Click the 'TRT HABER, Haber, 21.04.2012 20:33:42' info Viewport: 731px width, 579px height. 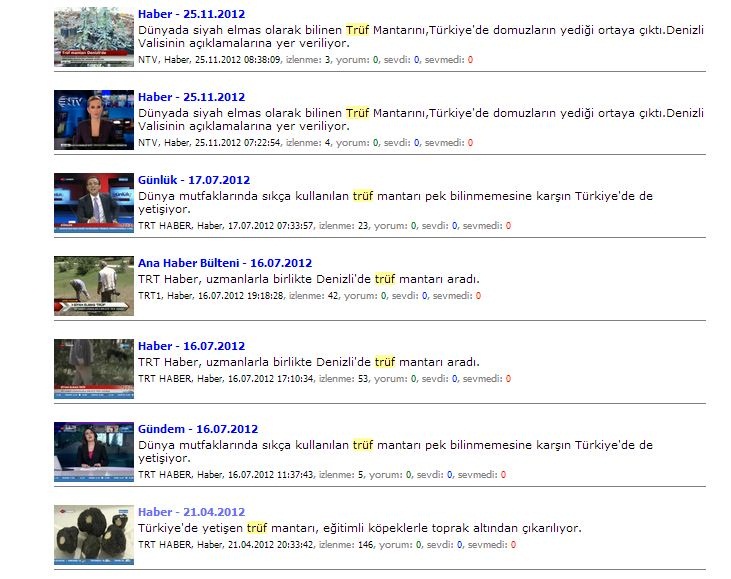[x=226, y=545]
